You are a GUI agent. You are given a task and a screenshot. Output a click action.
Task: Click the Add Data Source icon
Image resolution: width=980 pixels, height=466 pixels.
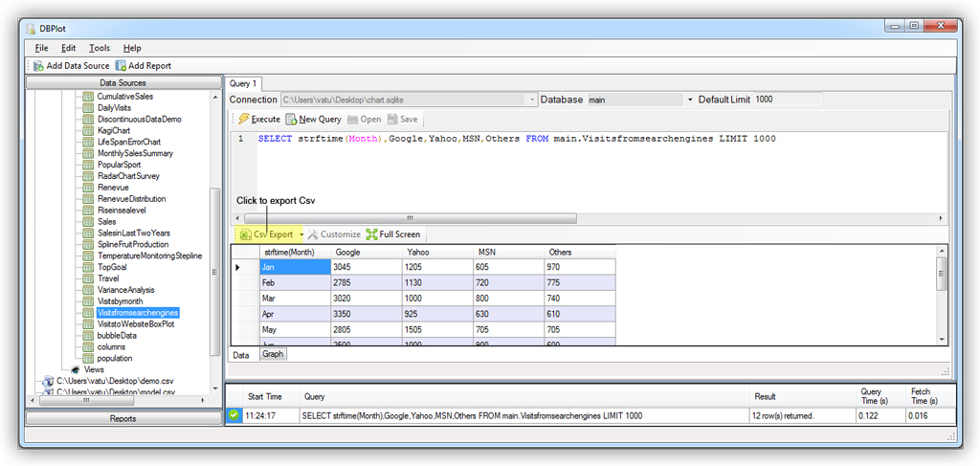pos(38,66)
